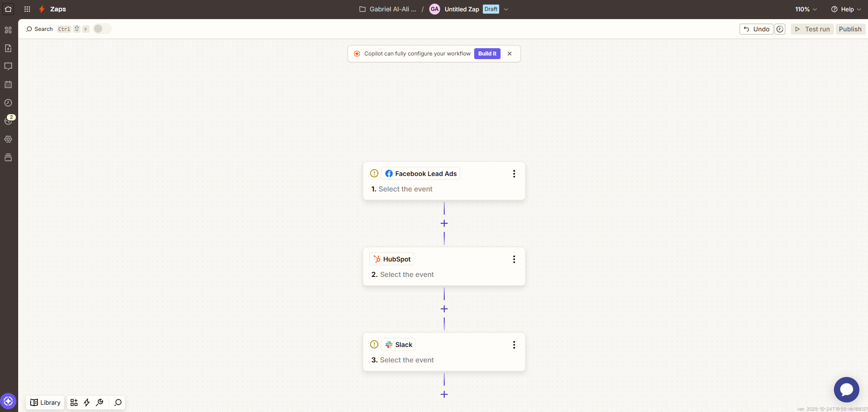Select the add-step blocks icon in bottom toolbar
This screenshot has height=412, width=868.
click(x=74, y=402)
